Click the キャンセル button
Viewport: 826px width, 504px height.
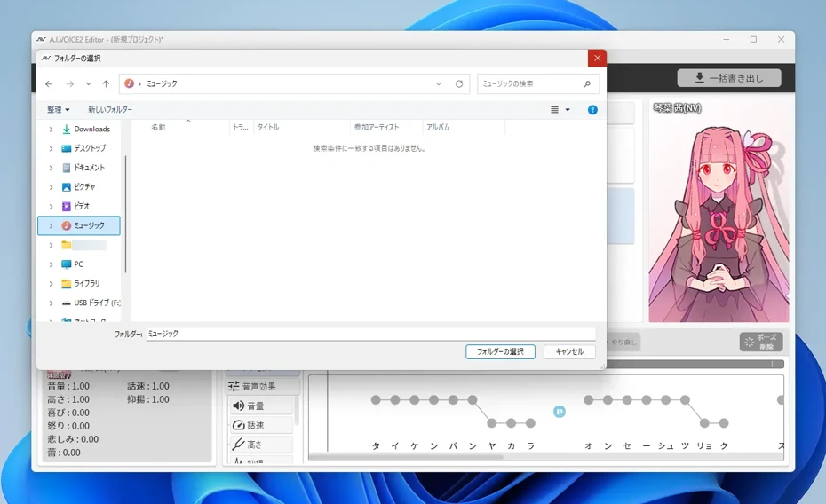coord(569,351)
